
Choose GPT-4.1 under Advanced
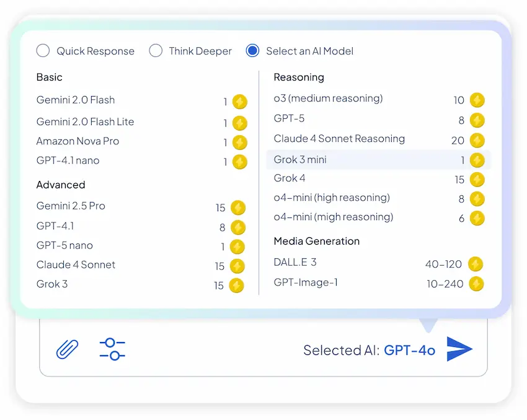pyautogui.click(x=55, y=226)
